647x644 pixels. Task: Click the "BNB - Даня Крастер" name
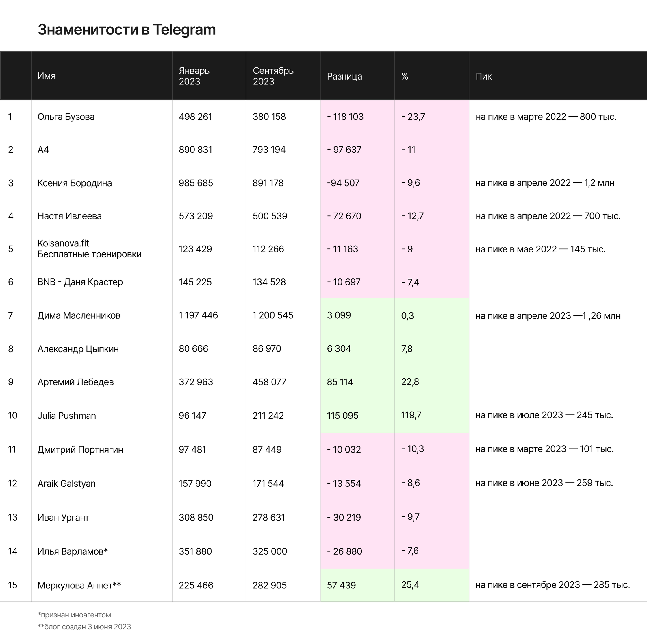(x=80, y=282)
